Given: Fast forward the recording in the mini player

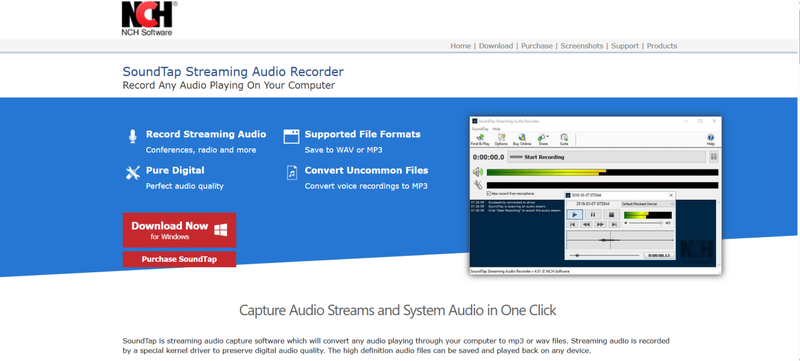Looking at the screenshot, I should (601, 224).
